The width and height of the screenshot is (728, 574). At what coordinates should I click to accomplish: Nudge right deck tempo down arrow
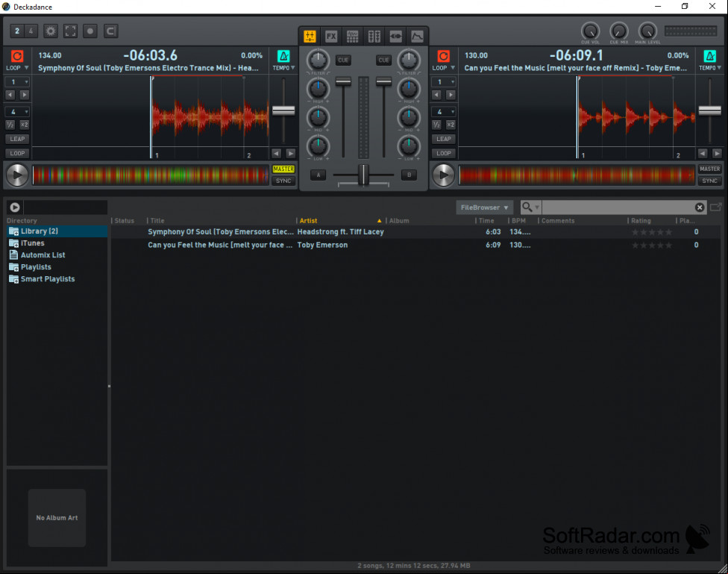tap(703, 153)
